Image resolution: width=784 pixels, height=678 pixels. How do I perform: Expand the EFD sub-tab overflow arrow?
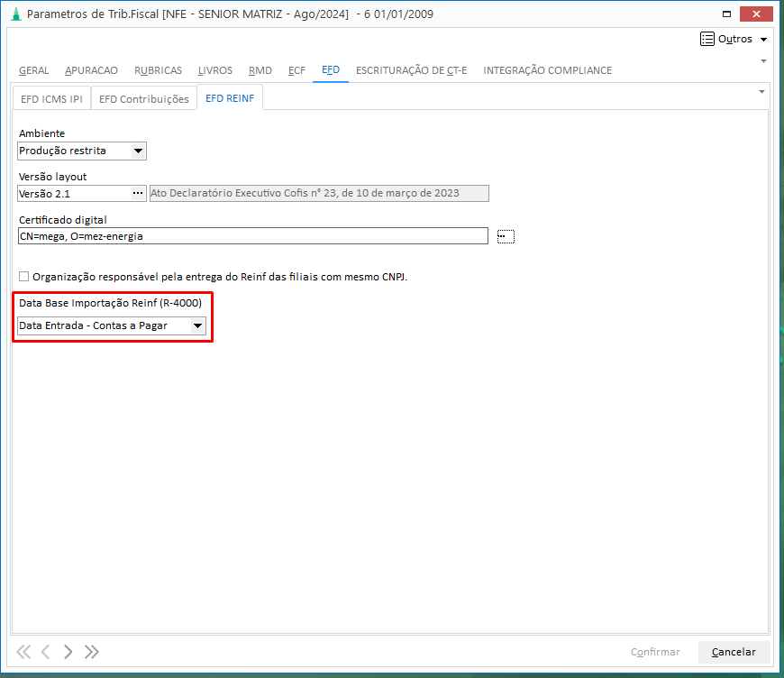coord(761,92)
